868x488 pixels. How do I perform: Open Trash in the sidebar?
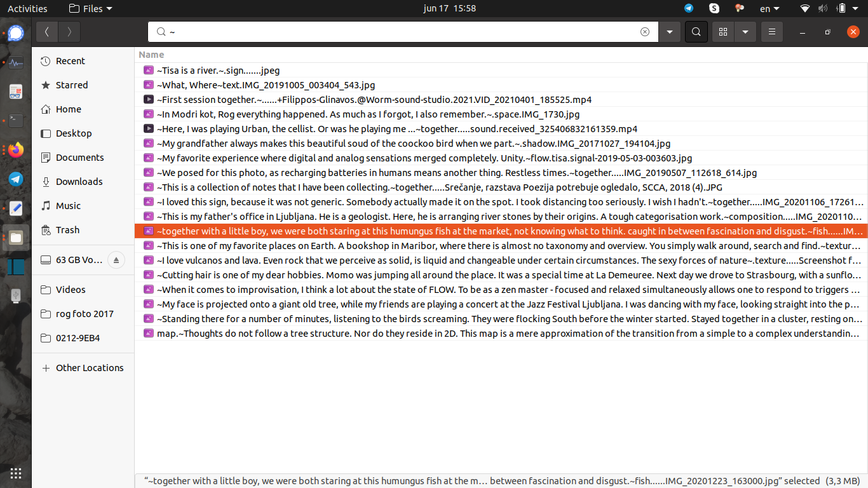[x=83, y=230]
